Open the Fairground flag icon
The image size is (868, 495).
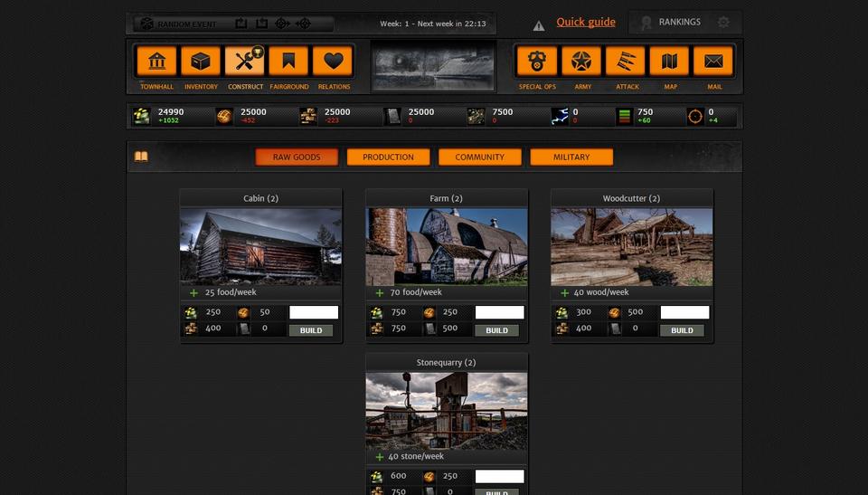click(288, 62)
